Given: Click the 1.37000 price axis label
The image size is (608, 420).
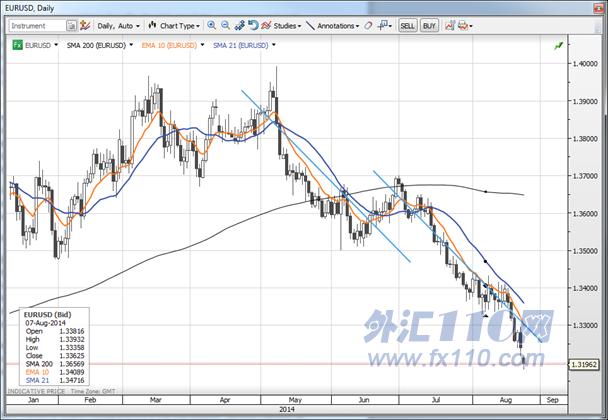Looking at the screenshot, I should point(585,176).
